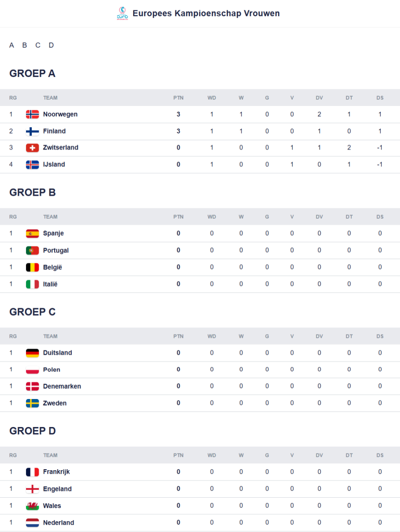Image resolution: width=400 pixels, height=532 pixels.
Task: Click the Spain flag icon
Action: coord(32,233)
